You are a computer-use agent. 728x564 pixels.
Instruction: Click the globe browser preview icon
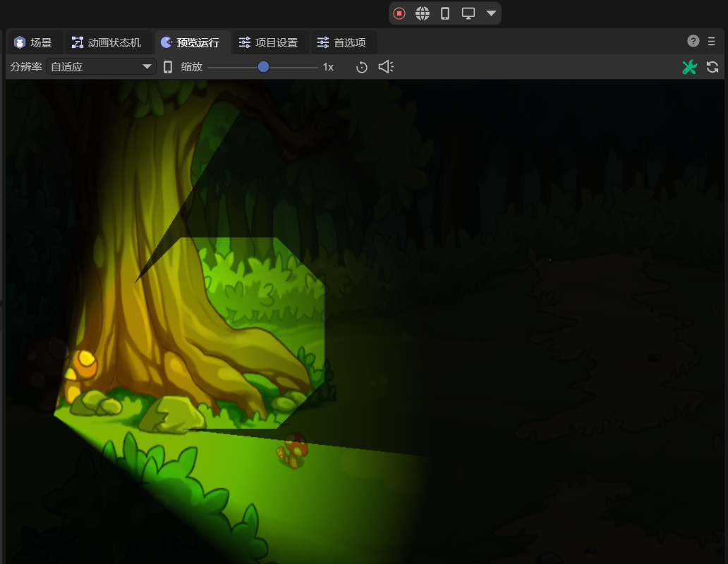point(423,13)
